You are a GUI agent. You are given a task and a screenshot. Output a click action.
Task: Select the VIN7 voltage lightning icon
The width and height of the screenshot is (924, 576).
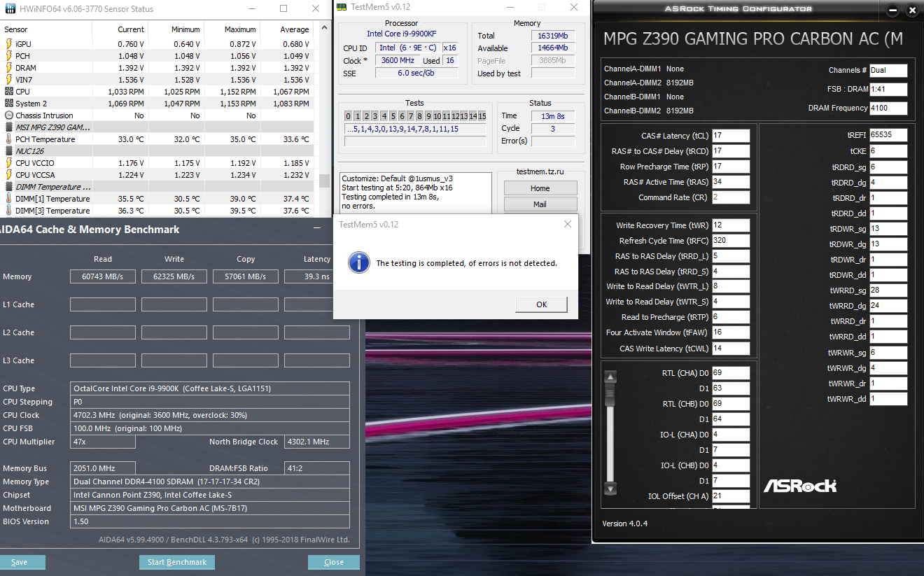pyautogui.click(x=9, y=80)
